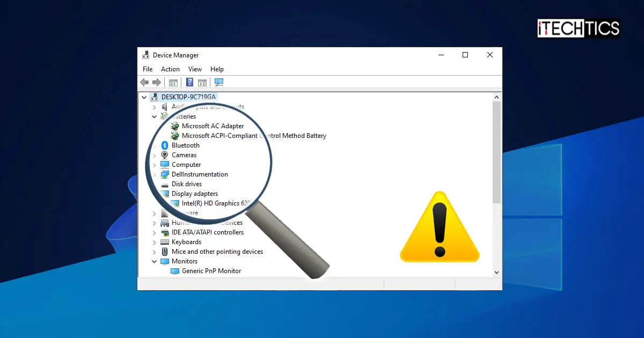Select the Display adapters label

click(195, 194)
